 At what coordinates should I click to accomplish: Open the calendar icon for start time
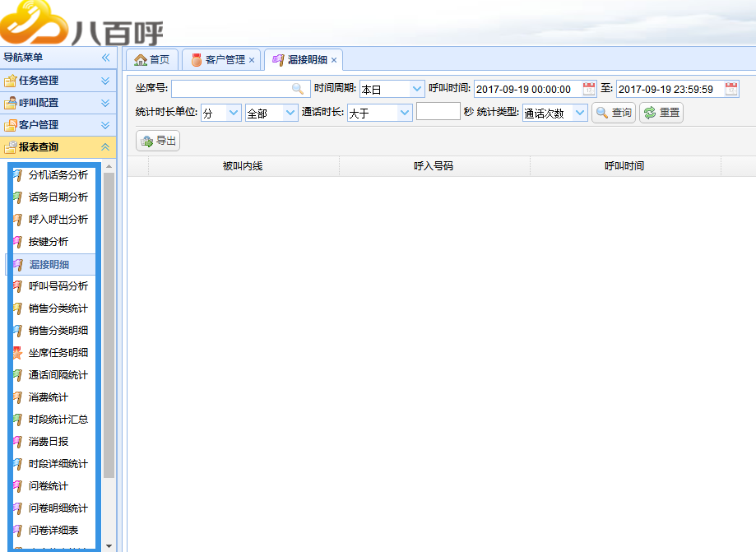[x=589, y=89]
